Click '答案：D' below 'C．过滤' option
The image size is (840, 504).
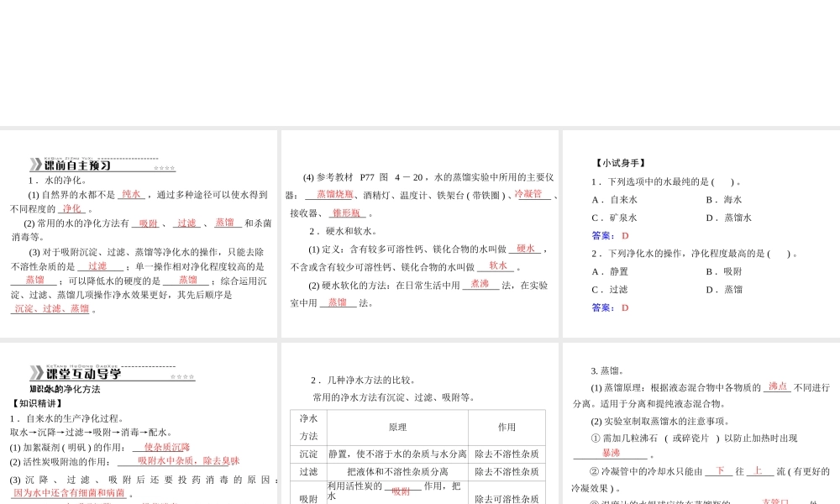click(610, 308)
